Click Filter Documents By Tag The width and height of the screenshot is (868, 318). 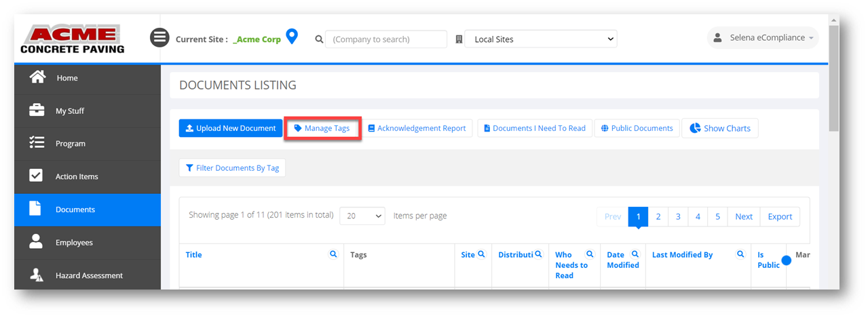click(232, 168)
